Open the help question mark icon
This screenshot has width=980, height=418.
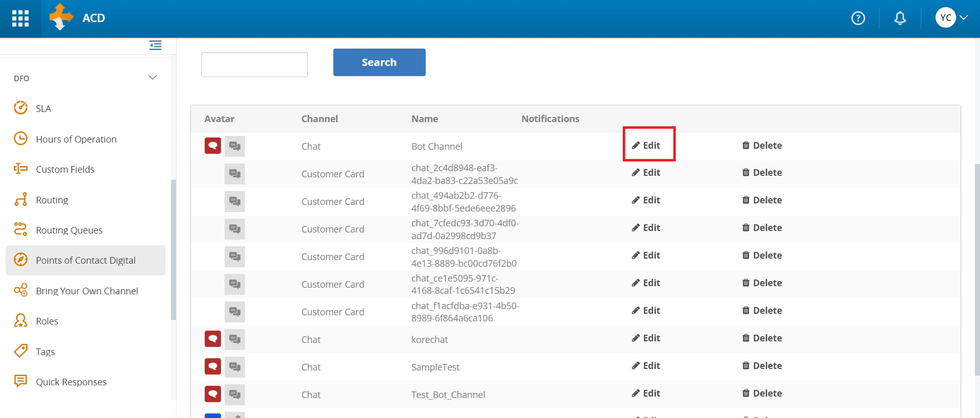[x=858, y=18]
